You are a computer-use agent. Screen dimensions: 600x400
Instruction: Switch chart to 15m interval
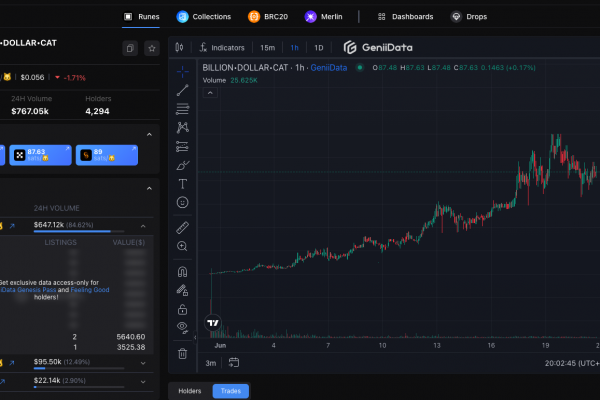267,48
